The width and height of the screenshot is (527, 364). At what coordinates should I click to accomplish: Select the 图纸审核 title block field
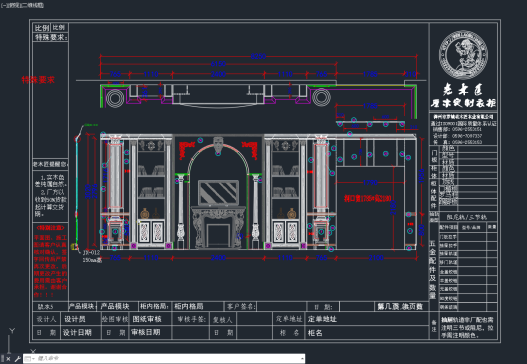pyautogui.click(x=147, y=319)
